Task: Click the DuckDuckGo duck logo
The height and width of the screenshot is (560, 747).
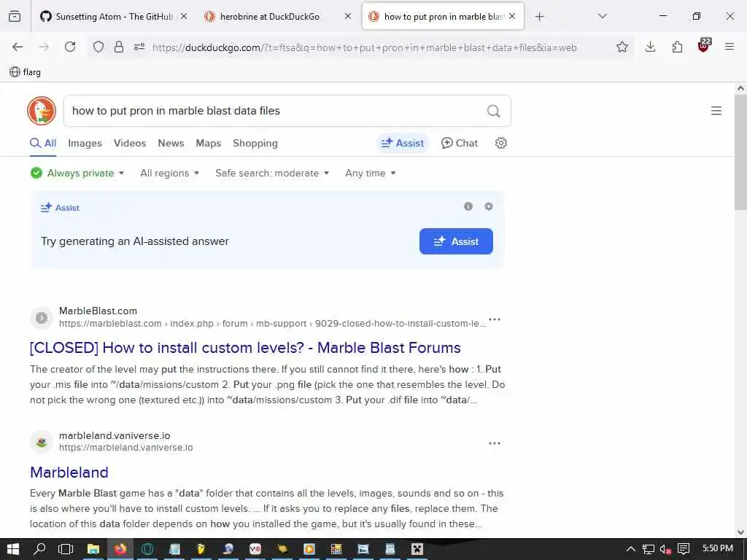Action: (42, 111)
